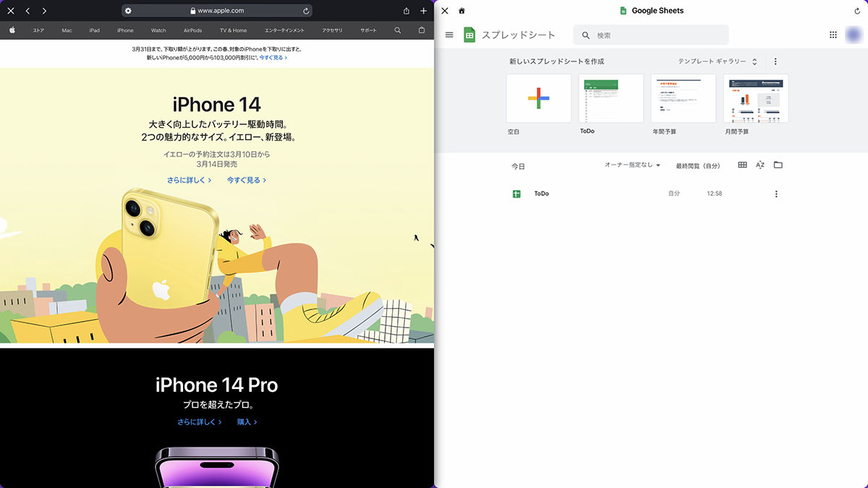The width and height of the screenshot is (868, 488).
Task: Click iPhone 14 さらに詳しく link
Action: click(x=190, y=180)
